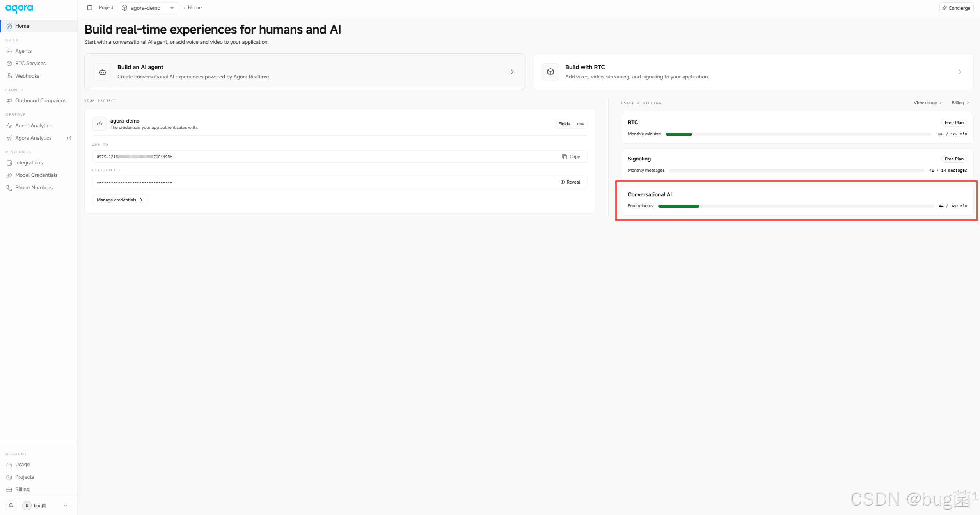Click Manage credentials button
This screenshot has height=515, width=980.
tap(120, 200)
